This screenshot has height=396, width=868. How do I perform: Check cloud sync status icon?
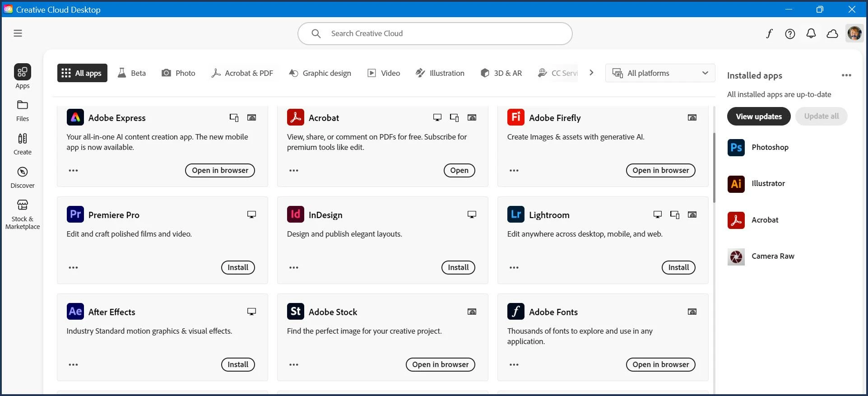832,33
